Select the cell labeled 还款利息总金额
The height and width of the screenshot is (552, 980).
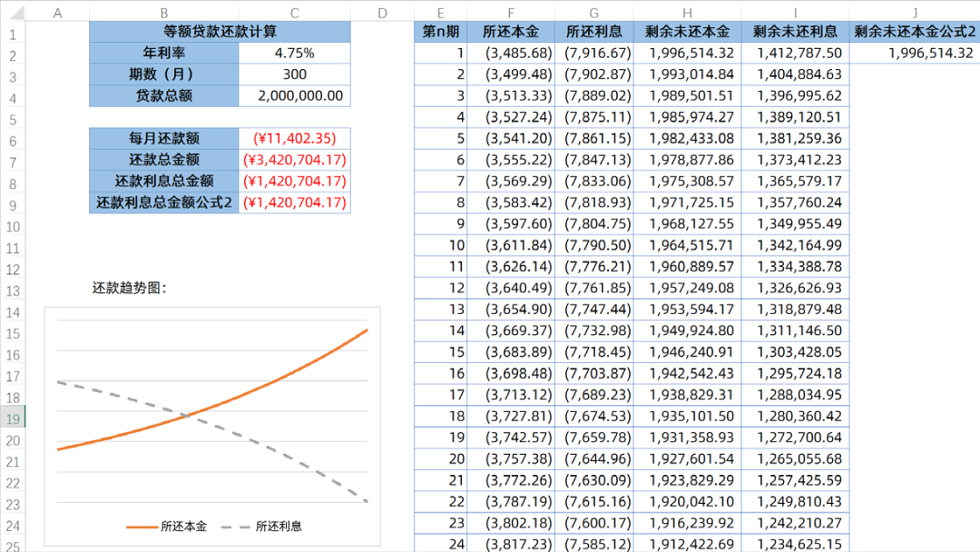pyautogui.click(x=163, y=182)
